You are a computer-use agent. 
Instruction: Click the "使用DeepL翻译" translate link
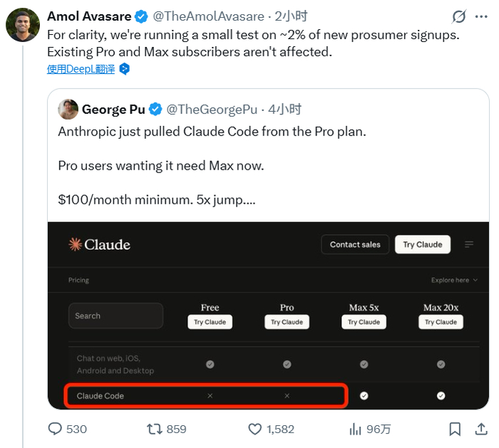click(x=82, y=69)
